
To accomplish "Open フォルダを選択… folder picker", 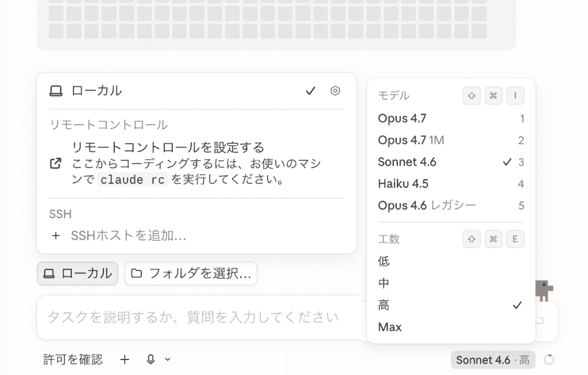I will 191,273.
